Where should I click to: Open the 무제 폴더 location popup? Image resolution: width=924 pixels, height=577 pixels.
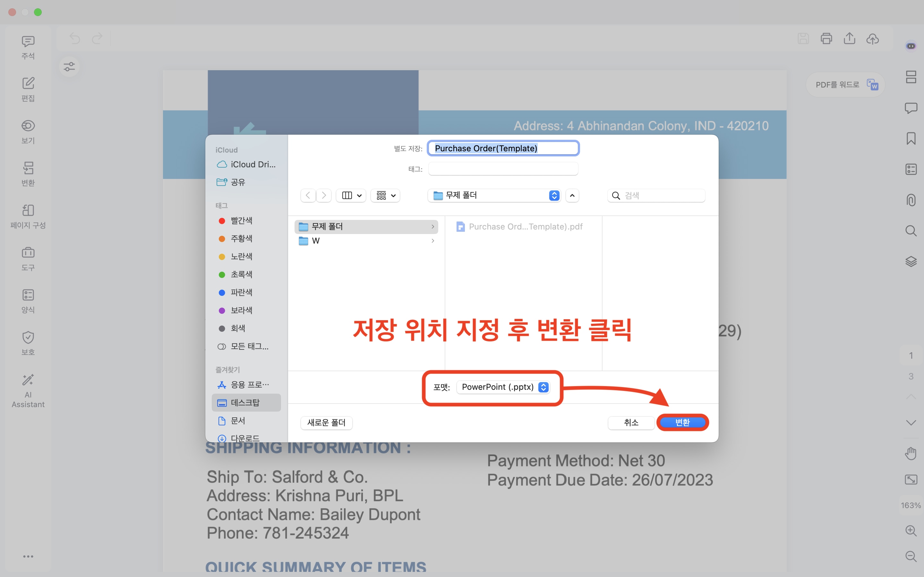pyautogui.click(x=494, y=196)
